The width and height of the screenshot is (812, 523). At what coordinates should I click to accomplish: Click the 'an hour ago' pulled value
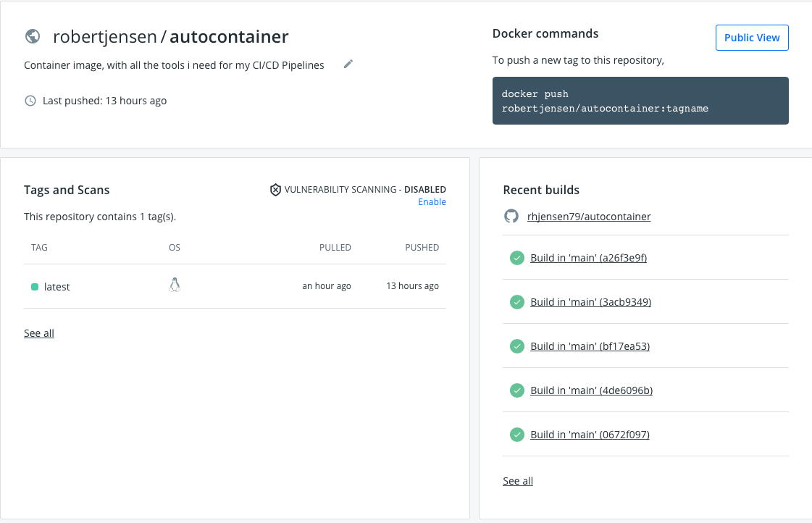coord(327,286)
